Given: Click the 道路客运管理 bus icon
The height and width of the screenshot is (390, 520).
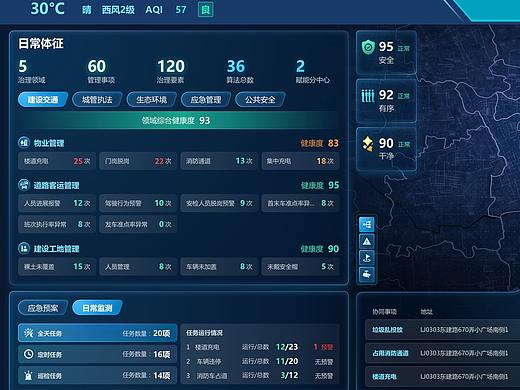Looking at the screenshot, I should (24, 185).
